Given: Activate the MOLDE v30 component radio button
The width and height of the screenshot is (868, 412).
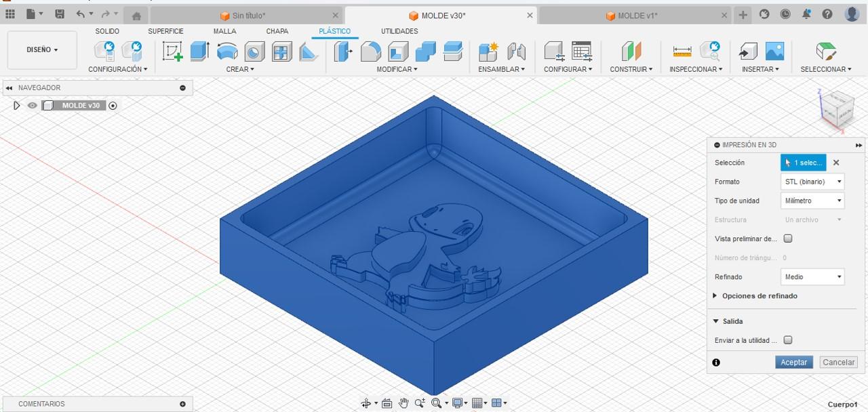Looking at the screenshot, I should (113, 106).
